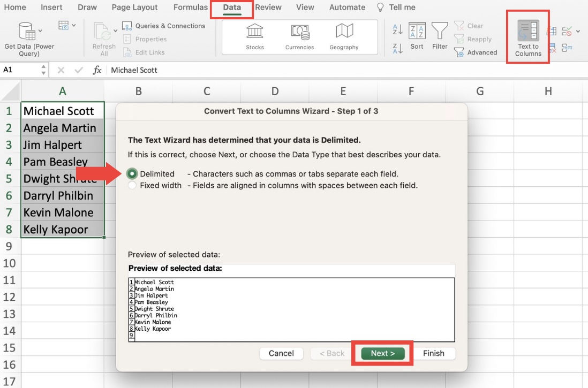Click the select-all corner of the grid
The width and height of the screenshot is (588, 388).
[11, 92]
